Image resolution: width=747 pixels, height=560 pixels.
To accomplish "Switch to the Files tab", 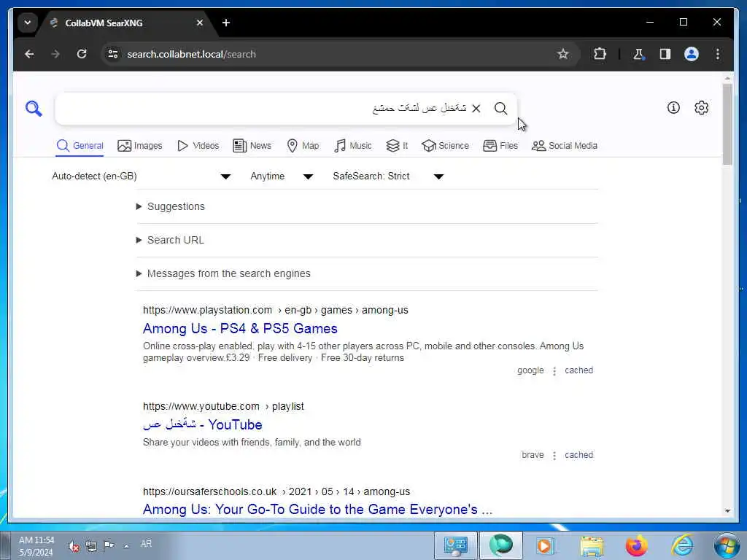I will click(x=500, y=146).
